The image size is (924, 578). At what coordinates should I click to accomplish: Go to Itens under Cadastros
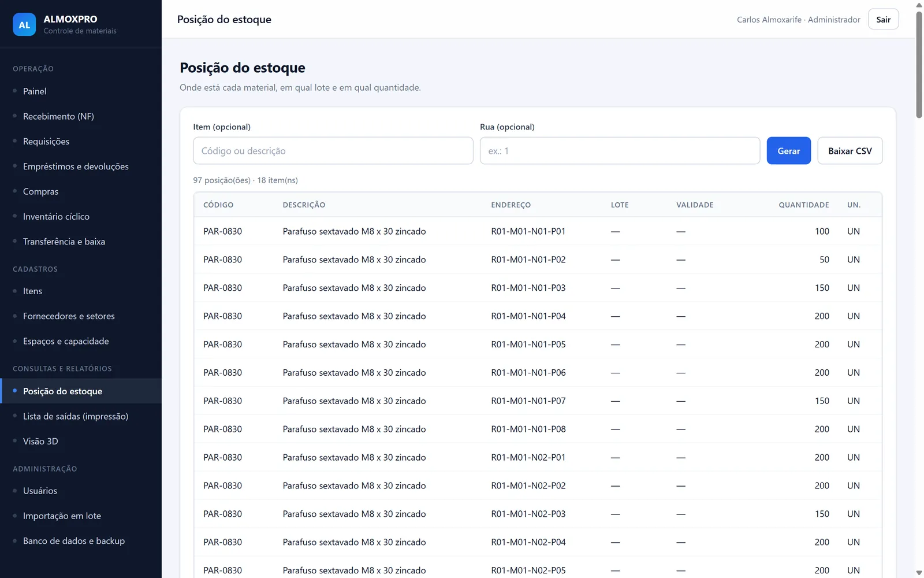(x=32, y=291)
